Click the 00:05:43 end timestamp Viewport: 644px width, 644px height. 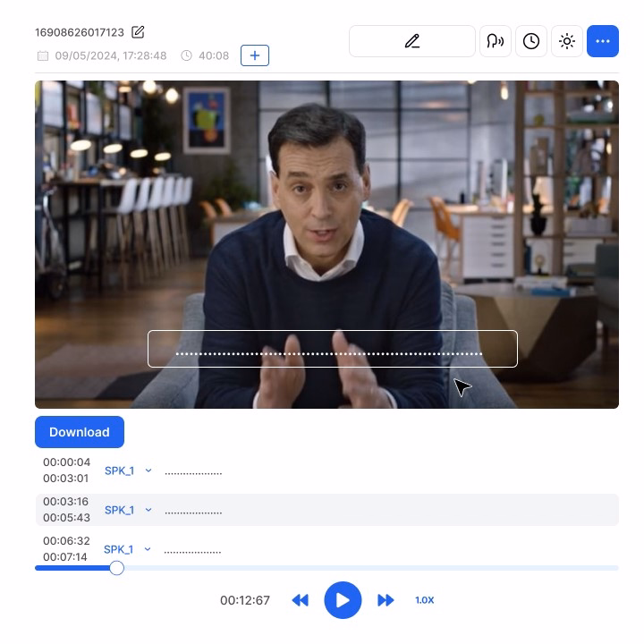pyautogui.click(x=66, y=518)
